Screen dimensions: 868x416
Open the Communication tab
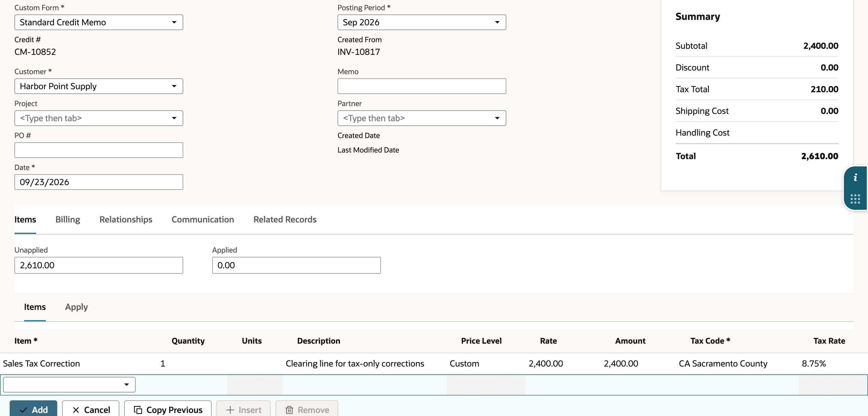[x=203, y=219]
